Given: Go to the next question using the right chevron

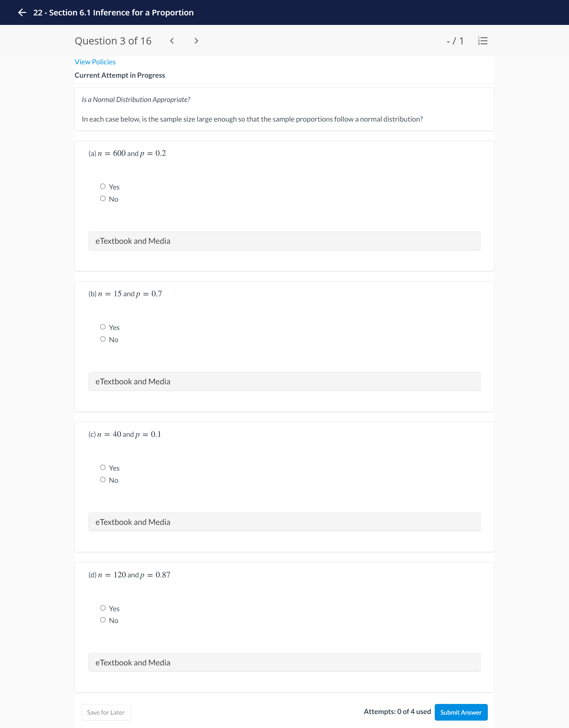Looking at the screenshot, I should 196,41.
